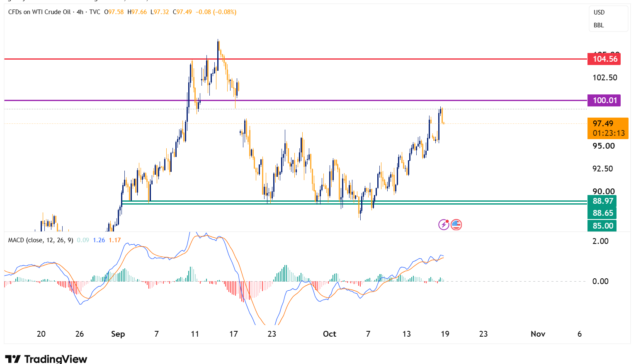Select the red horizontal line on the chart
Image resolution: width=636 pixels, height=364 pixels.
pyautogui.click(x=295, y=59)
